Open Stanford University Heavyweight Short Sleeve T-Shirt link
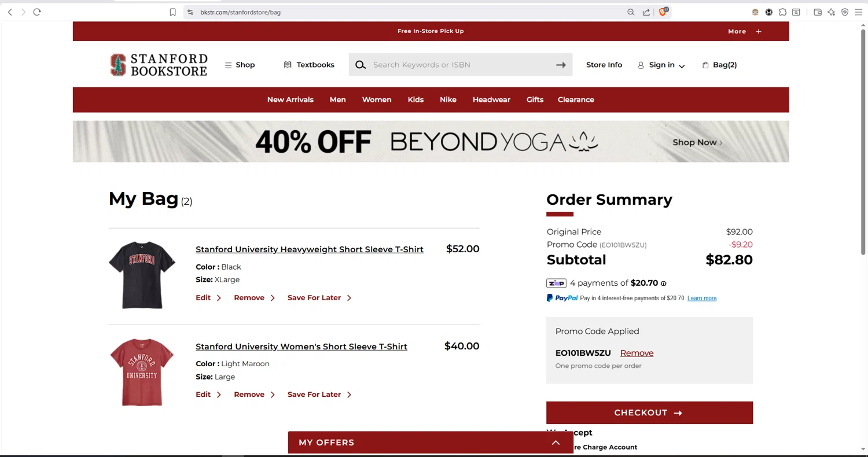868x457 pixels. (310, 249)
